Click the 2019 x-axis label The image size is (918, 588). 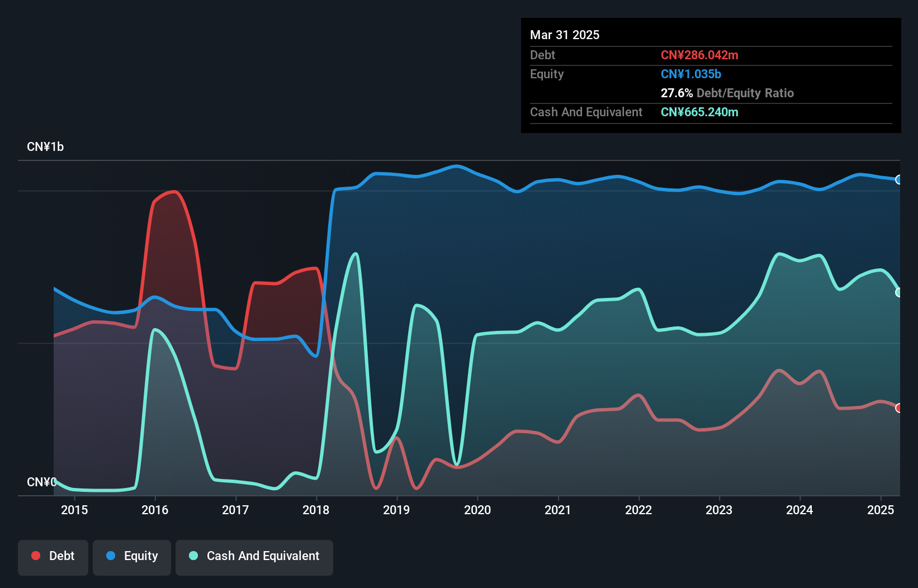[396, 510]
